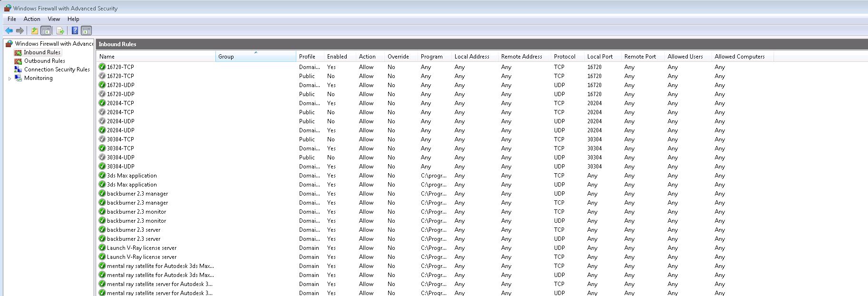The height and width of the screenshot is (296, 868).
Task: Sort by the Local Address column header
Action: tap(475, 56)
